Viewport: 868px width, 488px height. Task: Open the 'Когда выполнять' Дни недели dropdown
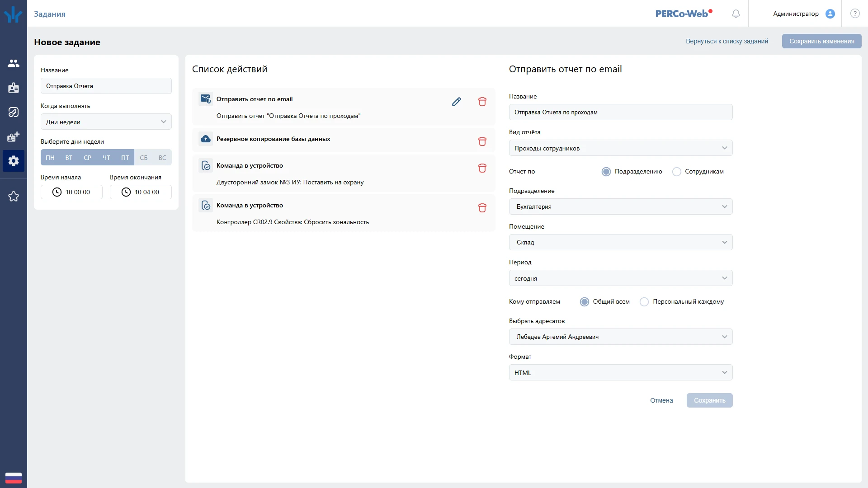[106, 122]
